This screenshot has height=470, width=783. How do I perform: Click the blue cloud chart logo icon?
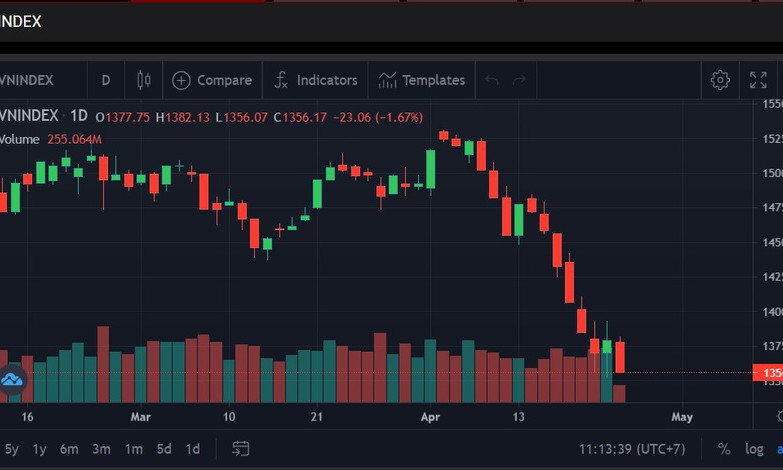(x=11, y=380)
